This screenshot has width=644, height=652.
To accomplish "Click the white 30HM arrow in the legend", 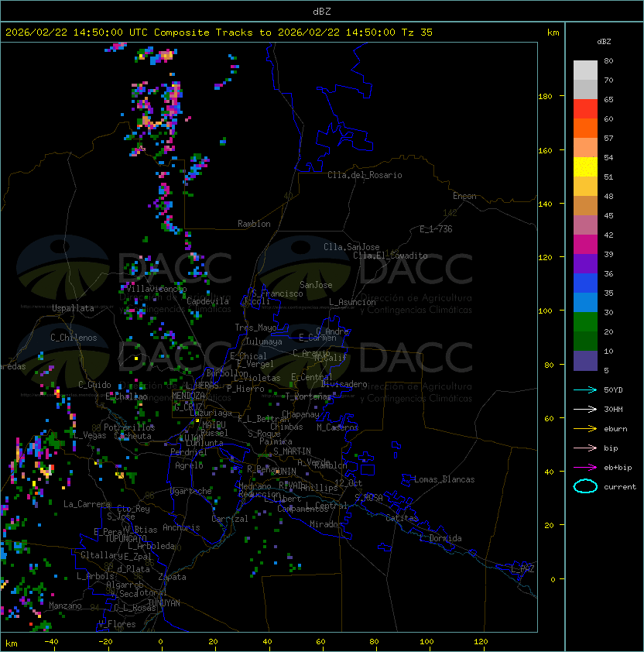I will 585,409.
